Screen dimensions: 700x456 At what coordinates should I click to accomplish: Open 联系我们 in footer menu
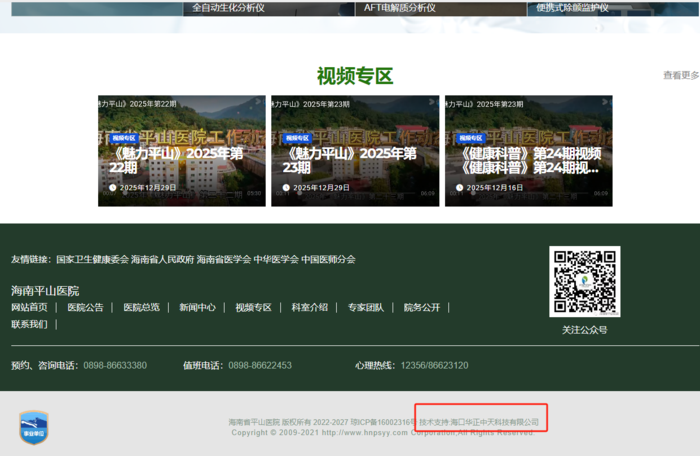coord(29,324)
